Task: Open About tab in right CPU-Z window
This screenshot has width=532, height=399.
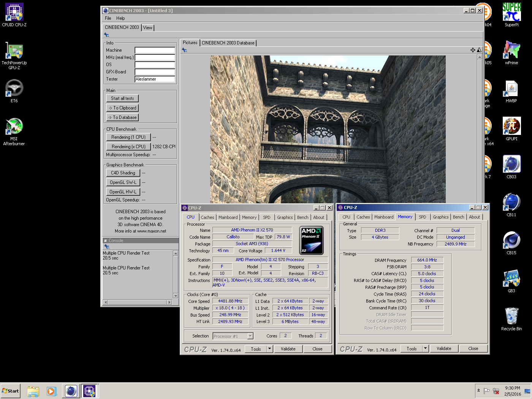Action: pos(474,217)
